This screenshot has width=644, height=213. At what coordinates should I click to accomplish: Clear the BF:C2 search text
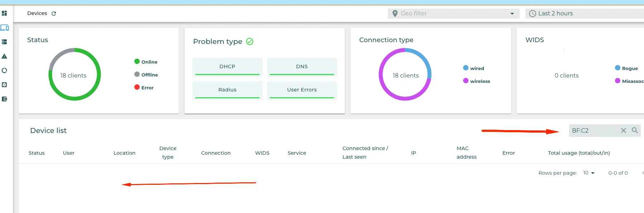coord(624,130)
